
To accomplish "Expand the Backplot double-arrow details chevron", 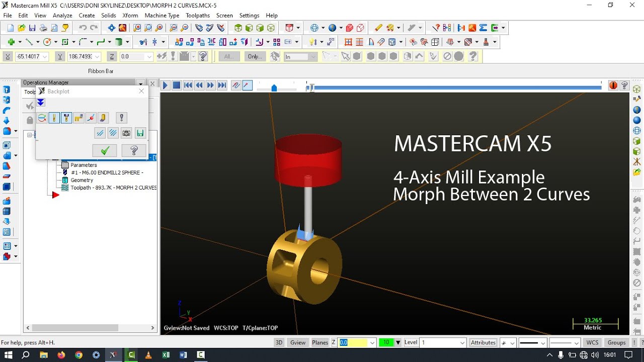I will pyautogui.click(x=41, y=103).
